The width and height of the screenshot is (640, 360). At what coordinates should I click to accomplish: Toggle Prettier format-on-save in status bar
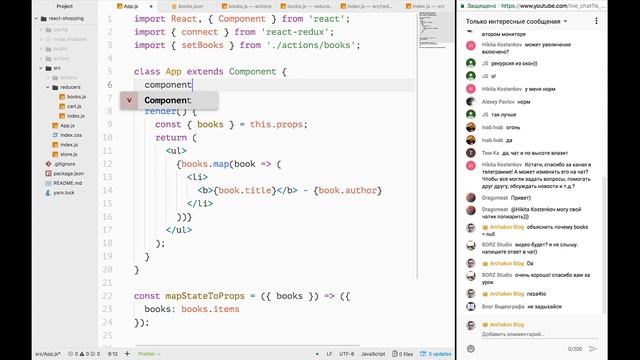pyautogui.click(x=149, y=354)
